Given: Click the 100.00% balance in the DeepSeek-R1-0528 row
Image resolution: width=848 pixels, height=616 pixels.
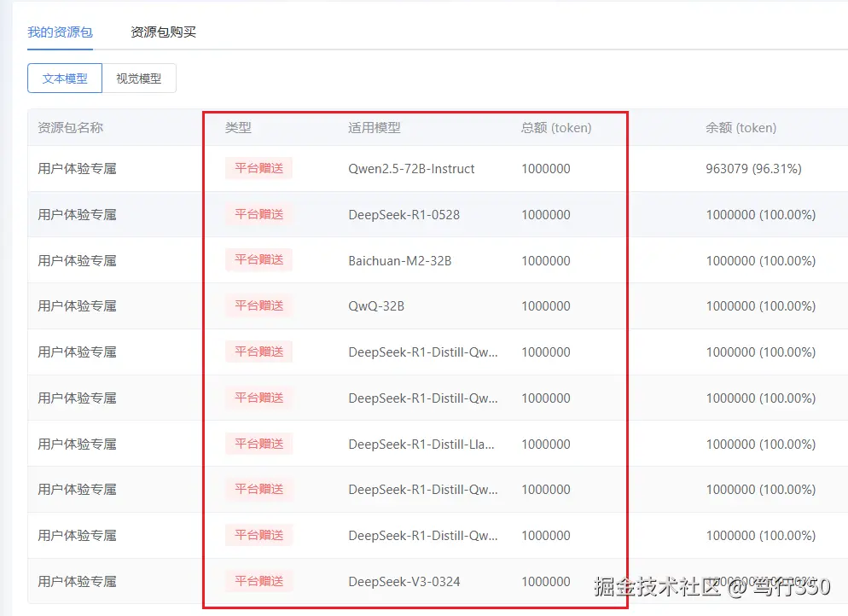Looking at the screenshot, I should point(761,215).
